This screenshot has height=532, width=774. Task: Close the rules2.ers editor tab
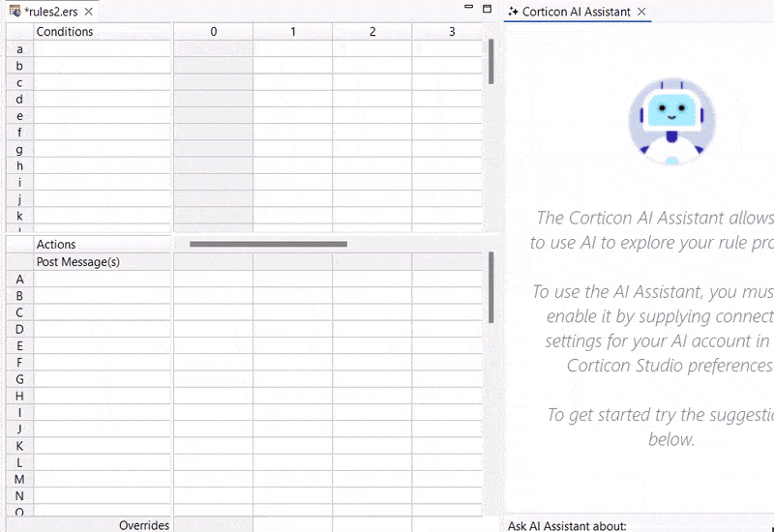[x=89, y=12]
